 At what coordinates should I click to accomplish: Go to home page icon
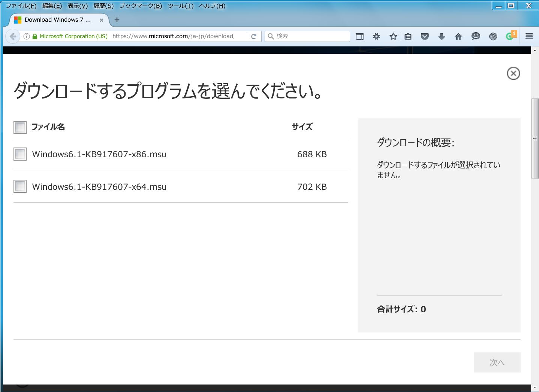coord(458,36)
